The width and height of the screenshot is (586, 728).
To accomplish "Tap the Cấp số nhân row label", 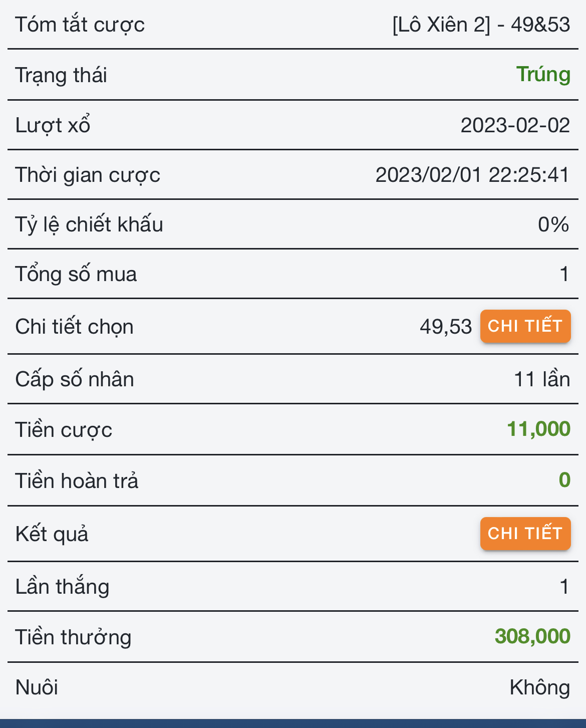I will coord(75,379).
